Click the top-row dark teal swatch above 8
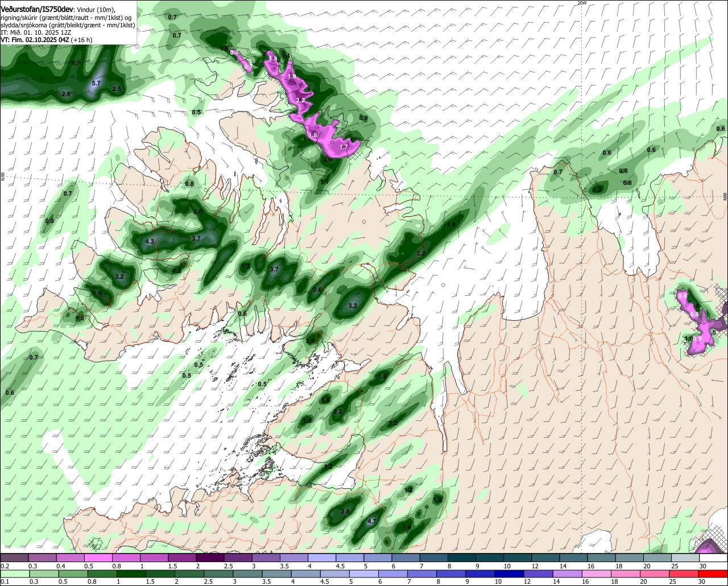 462,558
